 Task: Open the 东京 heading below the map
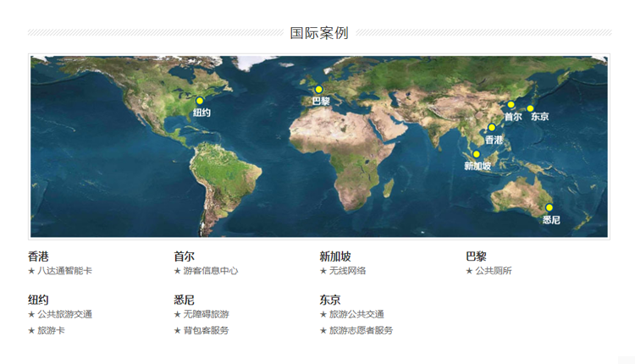point(329,300)
